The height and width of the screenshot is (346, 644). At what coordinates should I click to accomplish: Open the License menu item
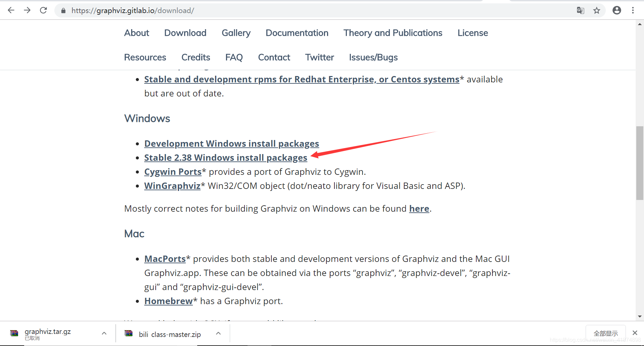pyautogui.click(x=473, y=33)
